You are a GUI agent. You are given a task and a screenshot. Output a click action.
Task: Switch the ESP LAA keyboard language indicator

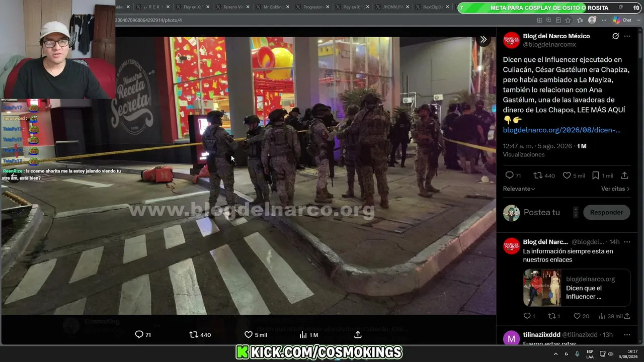point(590,354)
